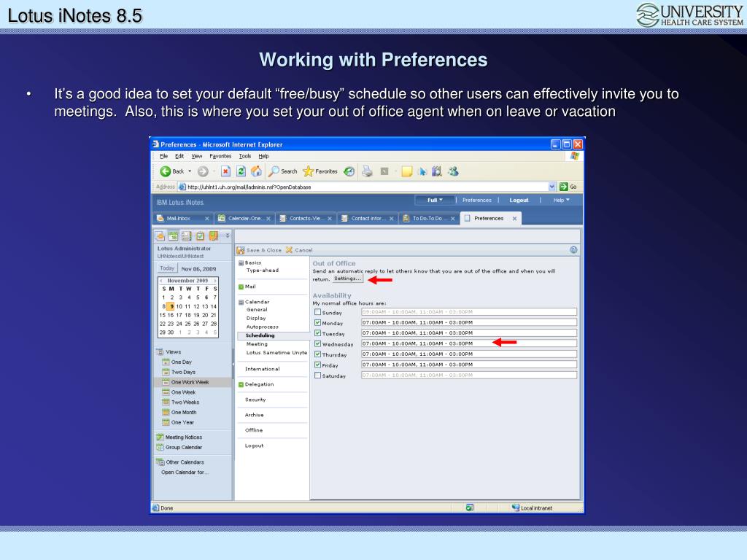Click the IE Forward arrow button
This screenshot has height=560, width=747.
[x=203, y=171]
